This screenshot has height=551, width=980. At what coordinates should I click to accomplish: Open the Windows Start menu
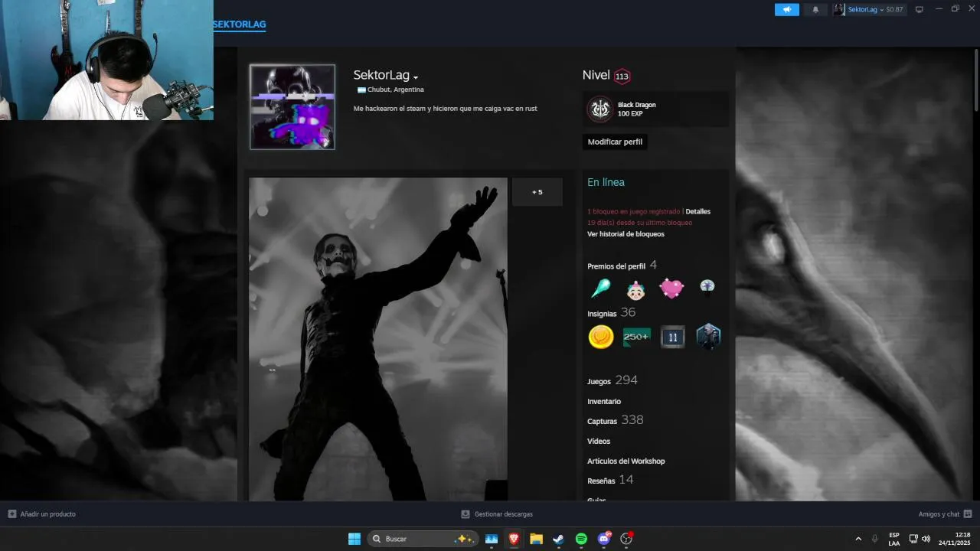[354, 539]
